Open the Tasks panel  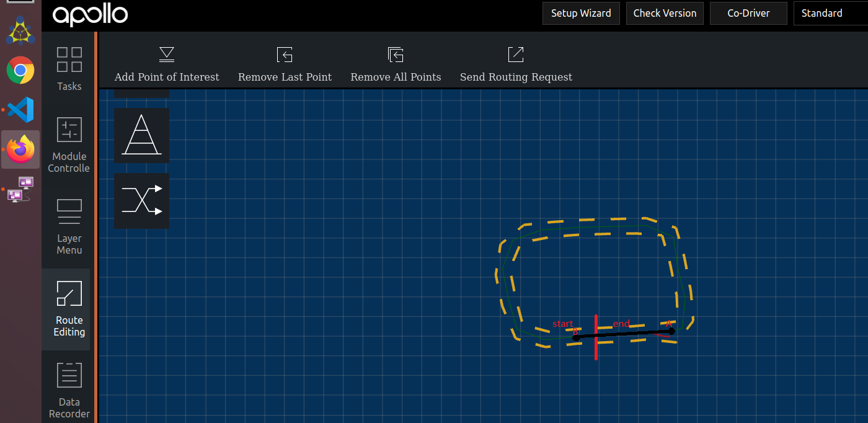coord(69,68)
